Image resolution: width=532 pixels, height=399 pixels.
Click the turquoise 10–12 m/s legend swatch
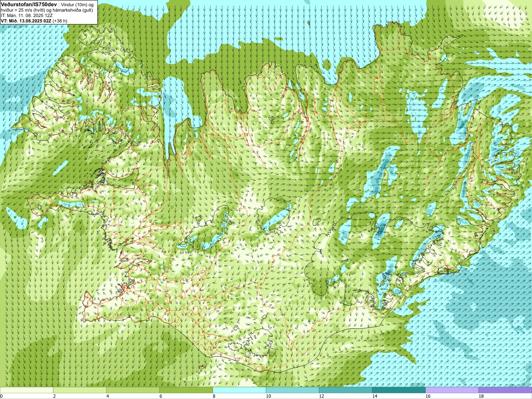point(293,390)
